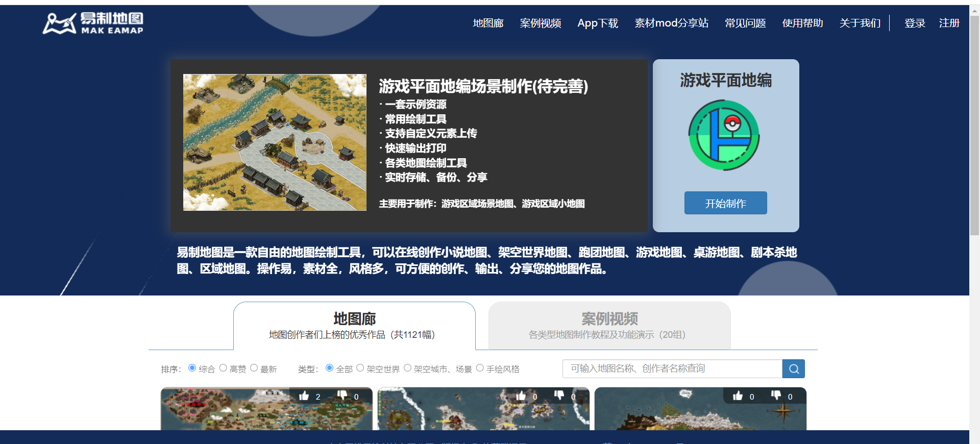The height and width of the screenshot is (444, 980).
Task: Dislike the first map with thumbs-down
Action: [342, 396]
